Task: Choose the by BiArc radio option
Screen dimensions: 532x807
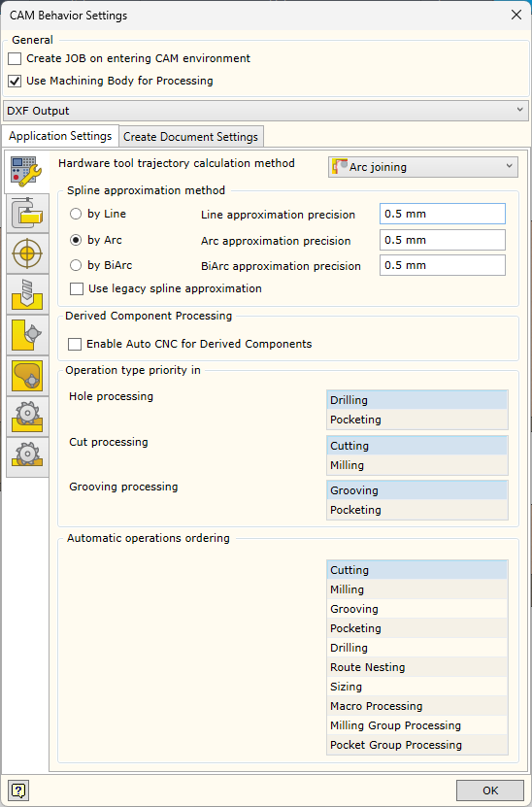Action: click(76, 265)
